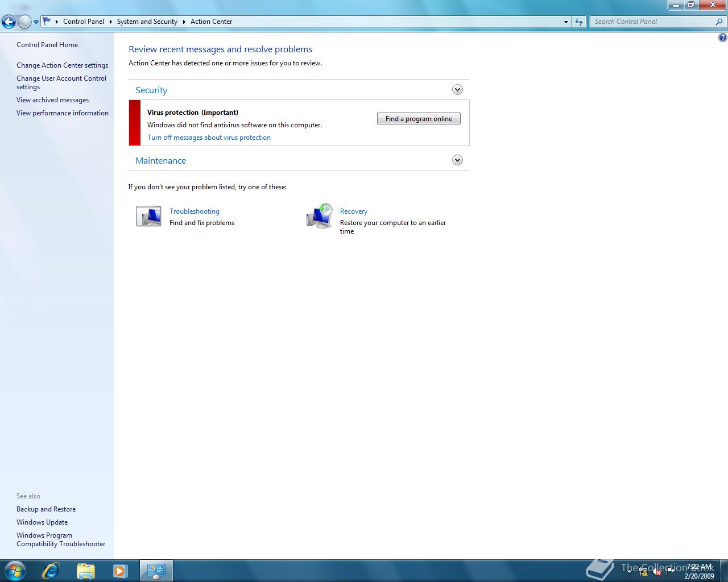Click the Recovery computer icon
The height and width of the screenshot is (582, 728).
click(x=320, y=217)
